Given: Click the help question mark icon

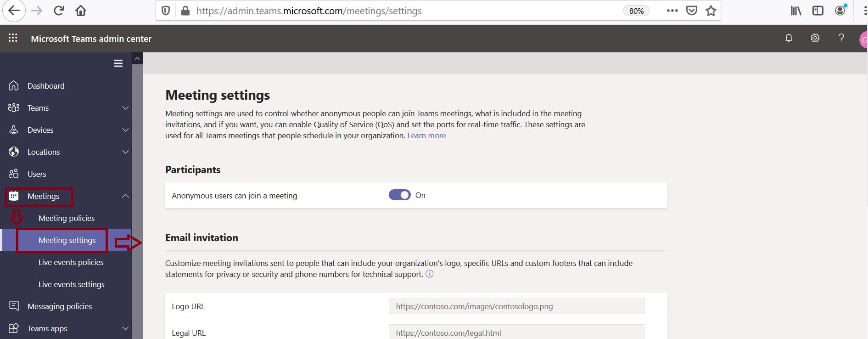Looking at the screenshot, I should click(x=841, y=38).
